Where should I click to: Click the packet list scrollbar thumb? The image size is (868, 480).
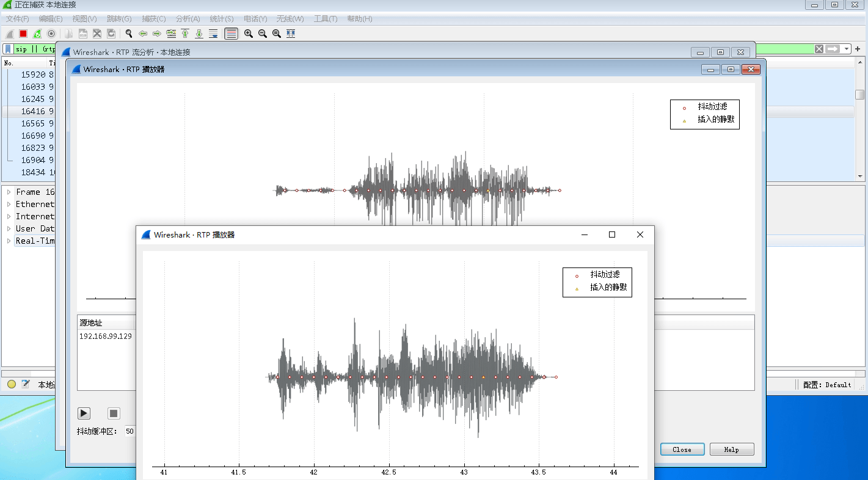point(860,95)
